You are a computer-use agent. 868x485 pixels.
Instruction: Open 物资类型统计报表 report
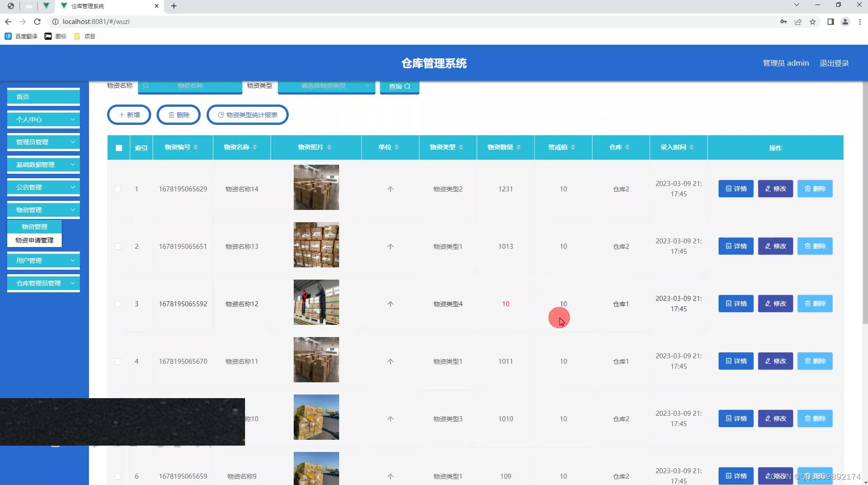point(247,115)
